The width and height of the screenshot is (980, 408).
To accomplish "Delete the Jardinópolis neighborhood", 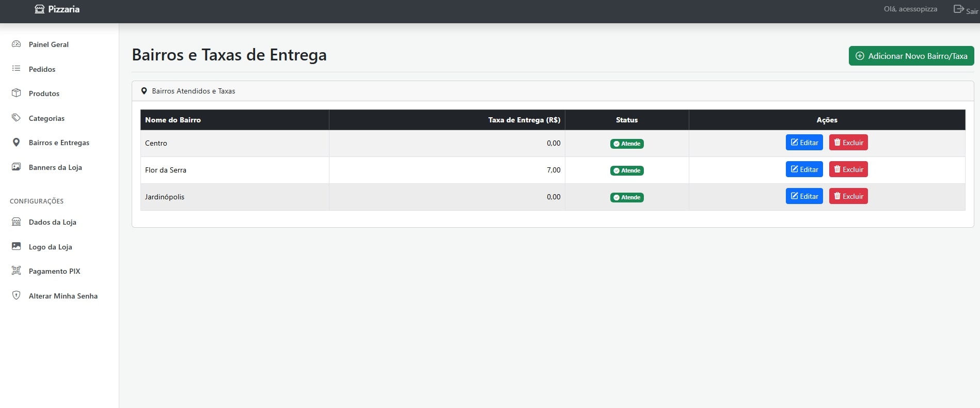I will [x=848, y=196].
